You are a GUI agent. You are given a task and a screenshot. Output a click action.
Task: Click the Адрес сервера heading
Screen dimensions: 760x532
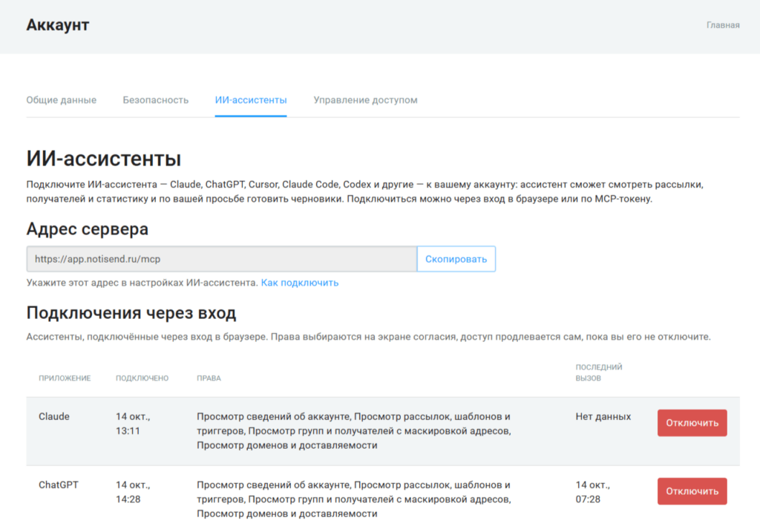(88, 229)
